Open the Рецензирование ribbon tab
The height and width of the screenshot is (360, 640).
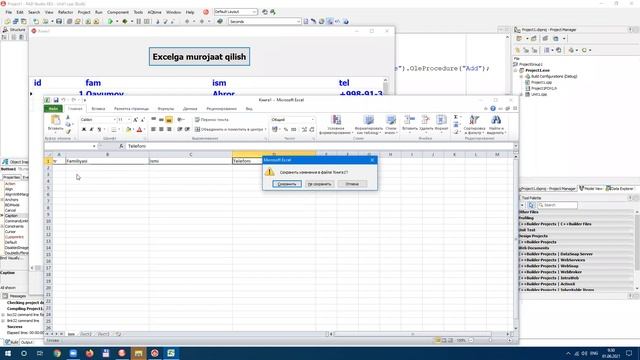tap(221, 109)
